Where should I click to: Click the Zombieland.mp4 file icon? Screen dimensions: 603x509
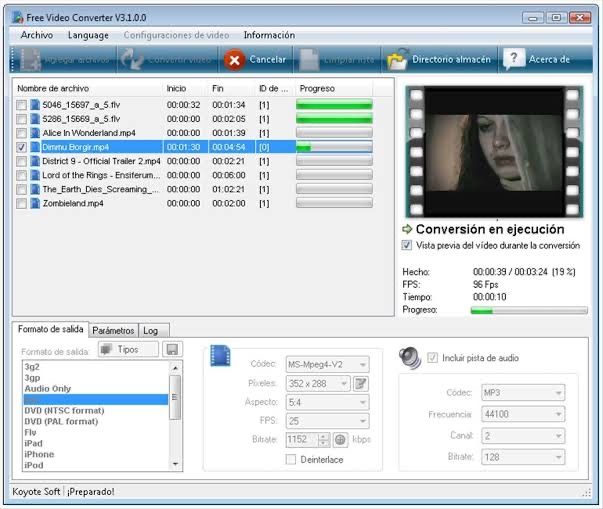35,203
